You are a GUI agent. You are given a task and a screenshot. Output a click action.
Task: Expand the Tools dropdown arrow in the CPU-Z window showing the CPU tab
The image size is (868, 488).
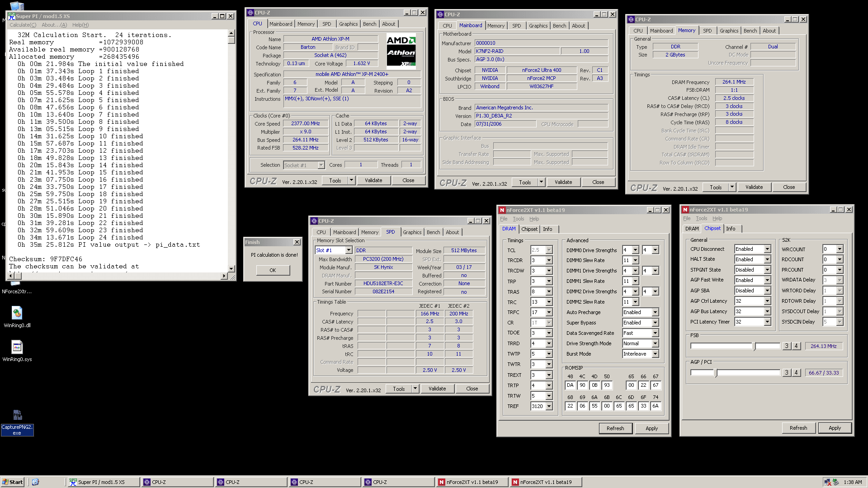tap(351, 180)
